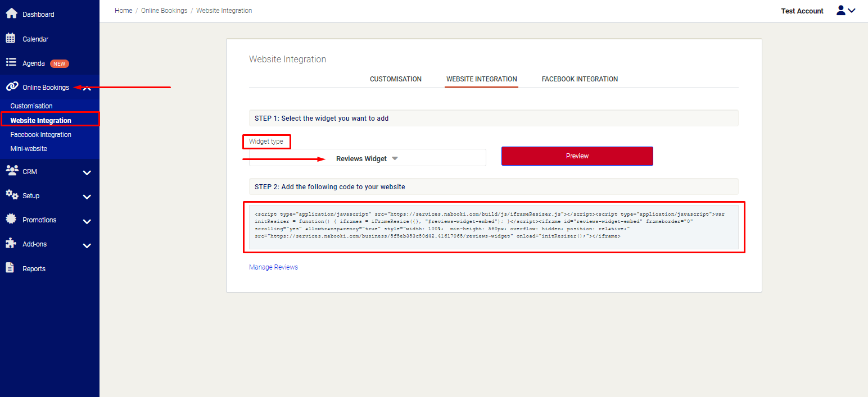
Task: Go to Home via breadcrumb
Action: pos(123,11)
